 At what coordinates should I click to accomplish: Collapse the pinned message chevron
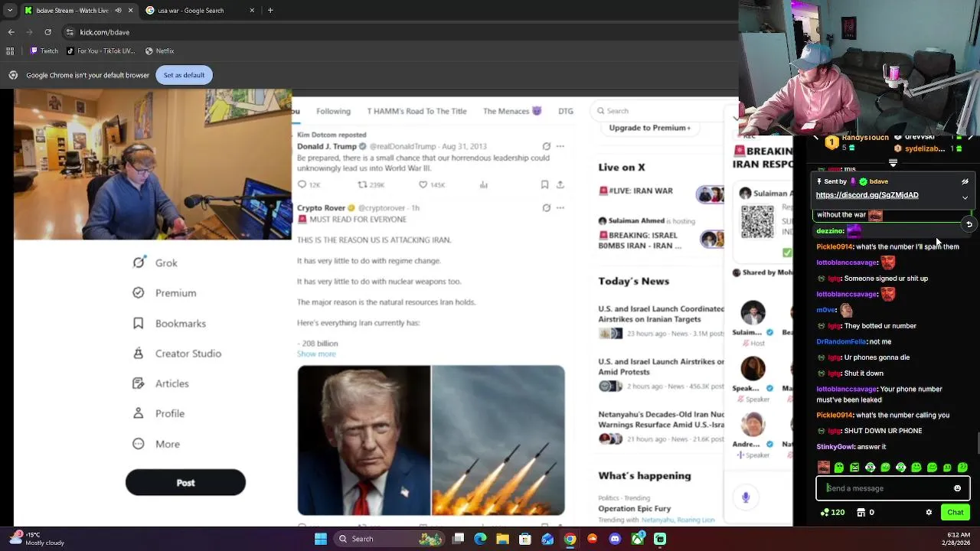tap(965, 197)
